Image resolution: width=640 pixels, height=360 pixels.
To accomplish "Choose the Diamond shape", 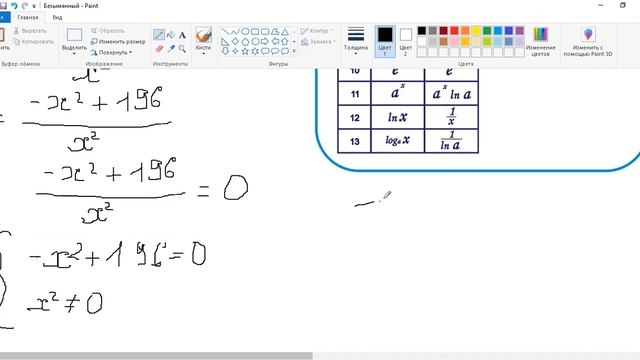I will pyautogui.click(x=235, y=42).
